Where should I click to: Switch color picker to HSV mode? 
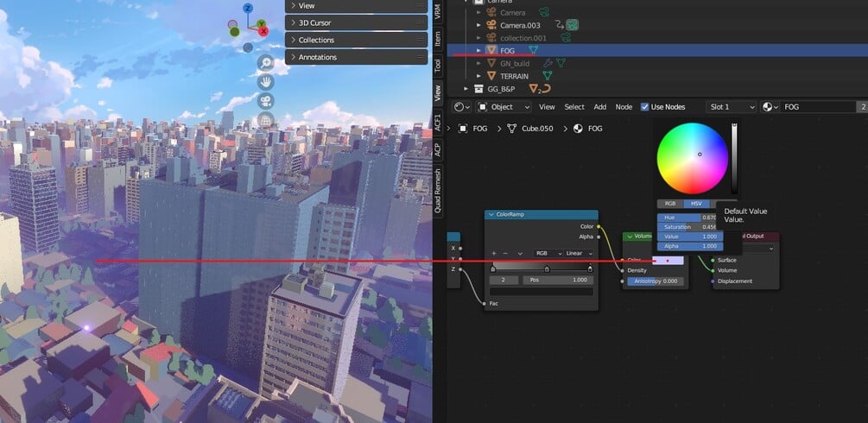pos(696,204)
